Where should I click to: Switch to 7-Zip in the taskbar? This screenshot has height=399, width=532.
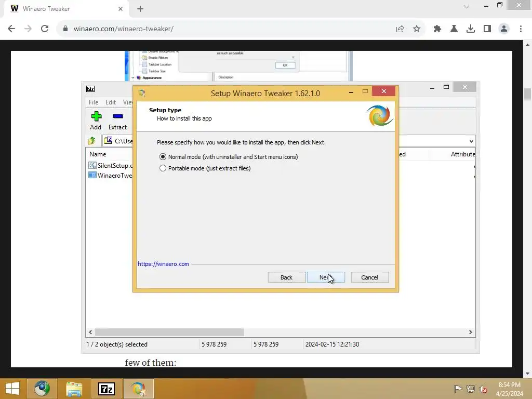[x=106, y=389]
